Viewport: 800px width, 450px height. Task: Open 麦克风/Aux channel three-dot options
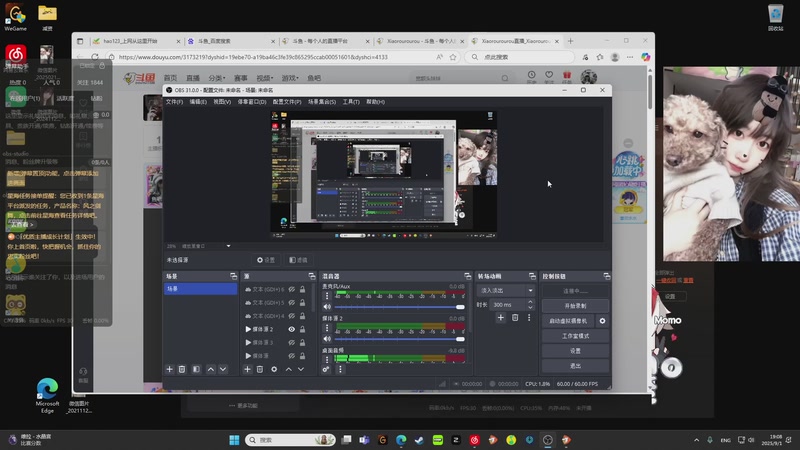pyautogui.click(x=327, y=295)
